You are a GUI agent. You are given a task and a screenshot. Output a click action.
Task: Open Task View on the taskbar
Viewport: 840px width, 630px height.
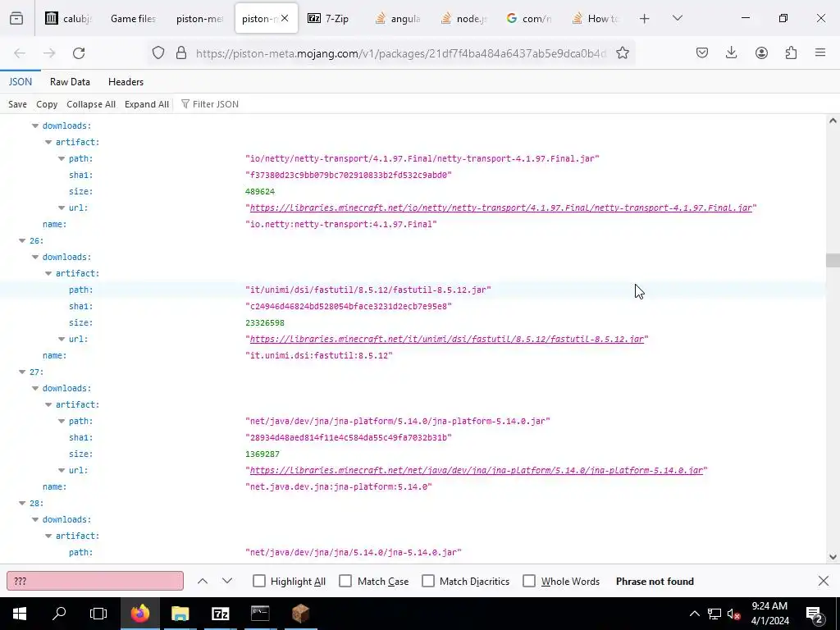tap(98, 614)
